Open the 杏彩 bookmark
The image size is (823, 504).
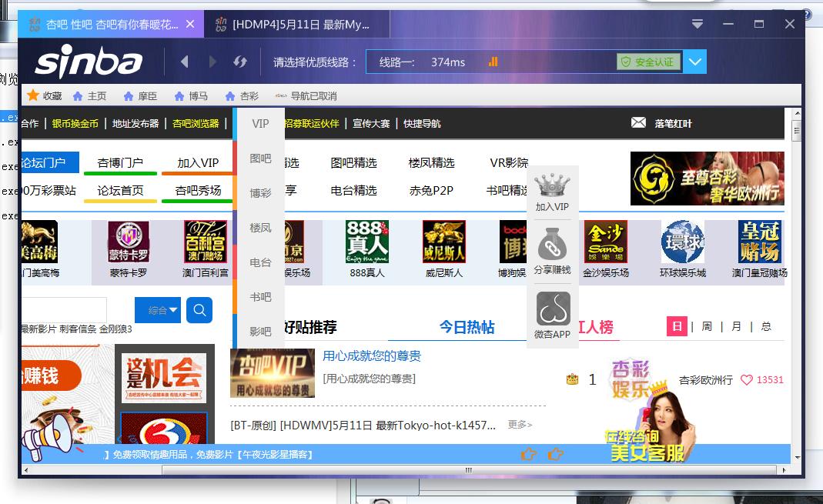(x=242, y=96)
